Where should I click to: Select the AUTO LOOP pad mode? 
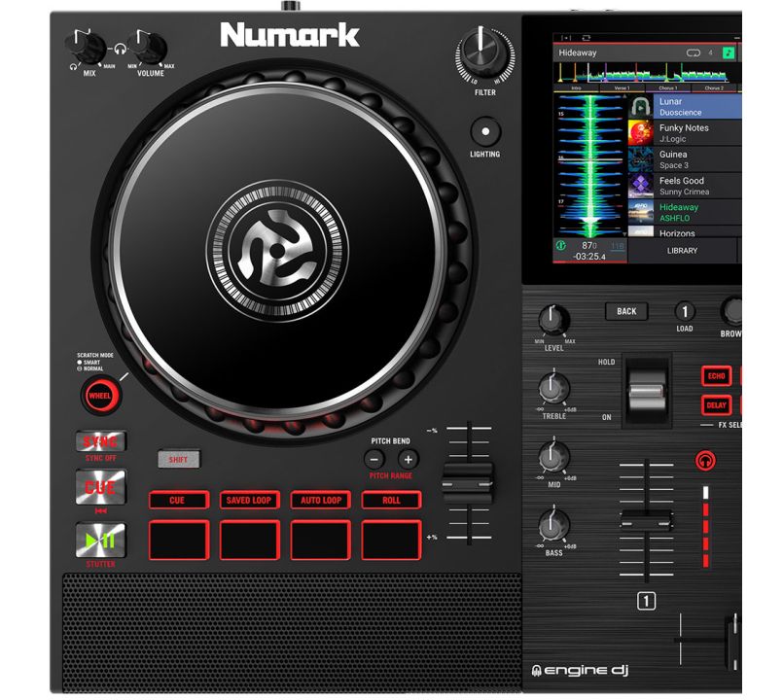coord(320,500)
